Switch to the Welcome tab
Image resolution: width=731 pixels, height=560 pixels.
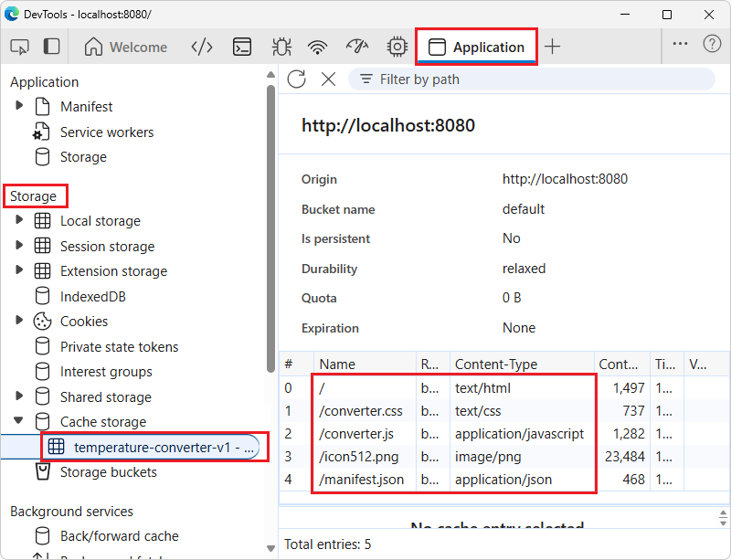(x=126, y=46)
